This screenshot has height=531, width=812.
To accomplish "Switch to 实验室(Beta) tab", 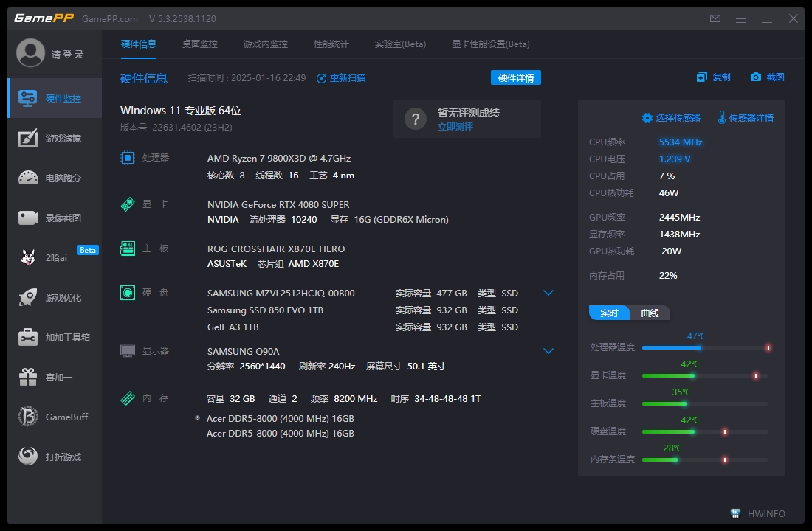I will pos(400,44).
